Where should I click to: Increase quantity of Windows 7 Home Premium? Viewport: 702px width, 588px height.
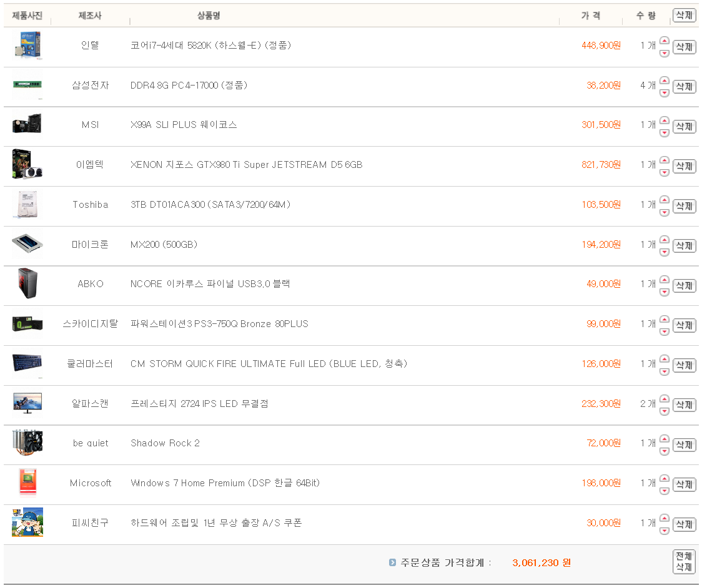pyautogui.click(x=665, y=478)
